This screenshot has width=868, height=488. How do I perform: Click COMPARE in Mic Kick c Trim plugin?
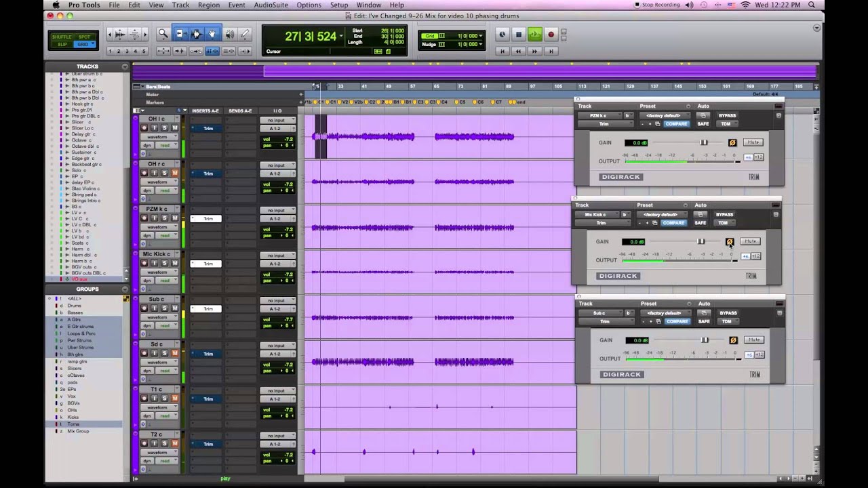coord(673,223)
